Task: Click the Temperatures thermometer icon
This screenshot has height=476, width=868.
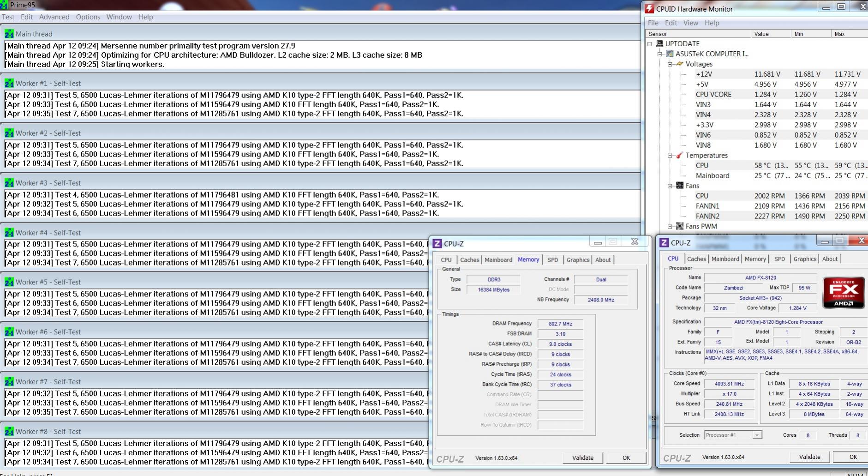Action: pyautogui.click(x=680, y=155)
